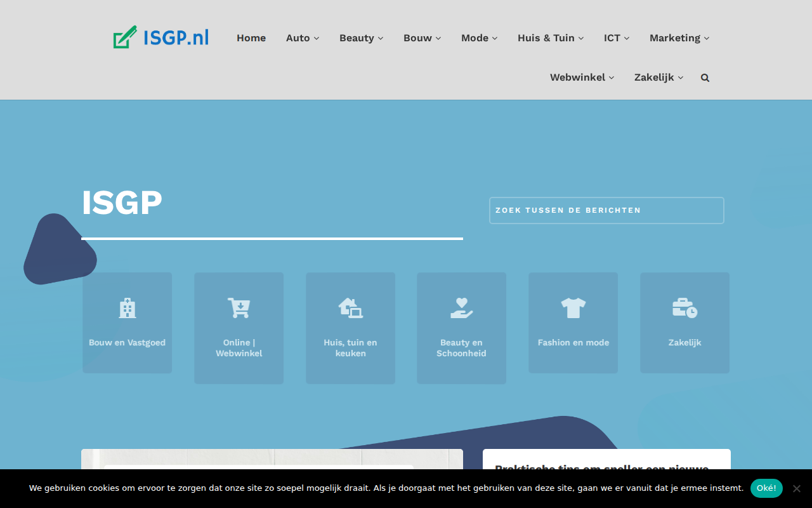This screenshot has height=508, width=812.
Task: Select the shopping cart icon for Webwinkel
Action: [x=239, y=308]
